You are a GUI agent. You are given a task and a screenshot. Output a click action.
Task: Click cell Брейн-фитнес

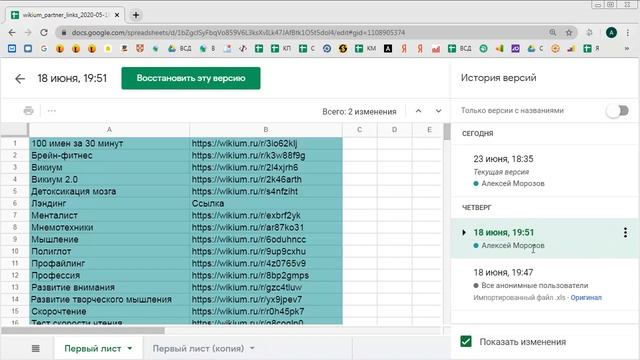[109, 156]
